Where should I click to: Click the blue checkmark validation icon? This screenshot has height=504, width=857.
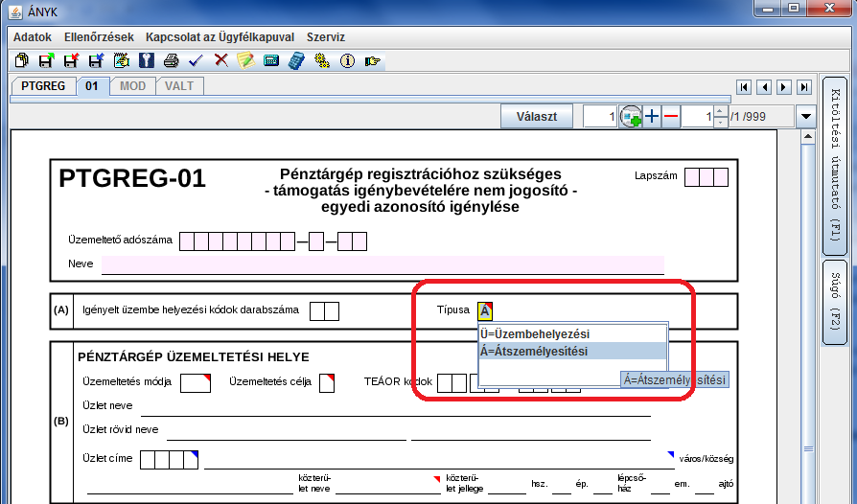point(196,60)
